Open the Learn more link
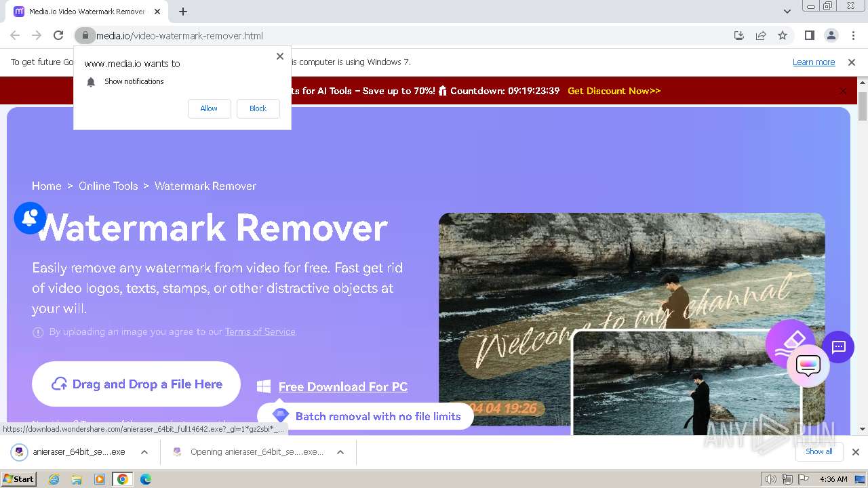This screenshot has width=868, height=488. (x=814, y=62)
